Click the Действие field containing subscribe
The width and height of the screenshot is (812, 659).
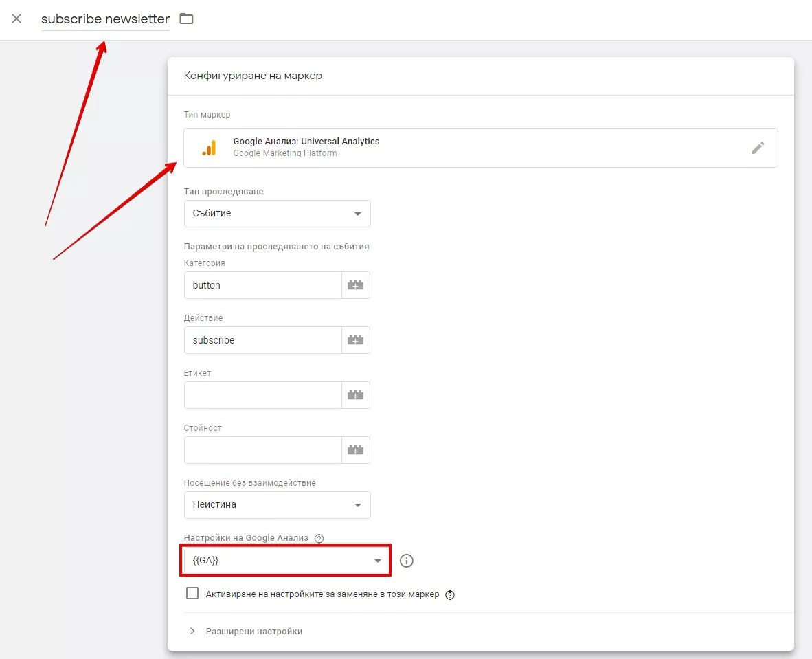click(x=262, y=340)
